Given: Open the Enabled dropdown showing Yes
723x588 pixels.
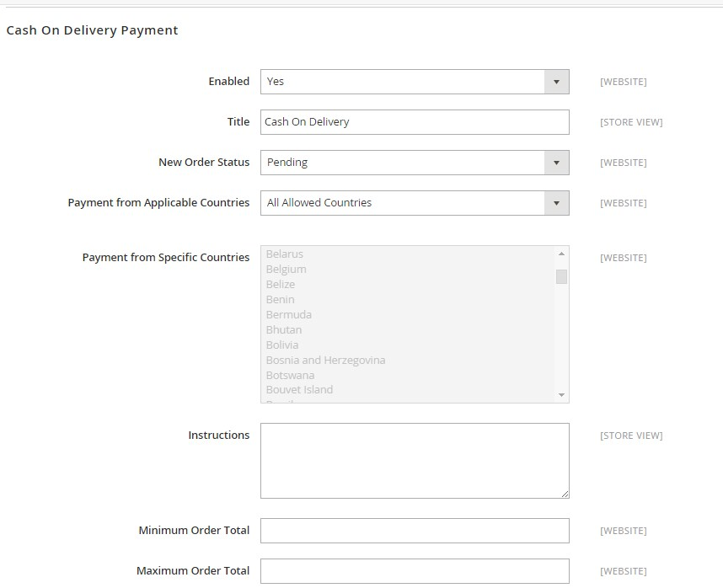Looking at the screenshot, I should 415,82.
